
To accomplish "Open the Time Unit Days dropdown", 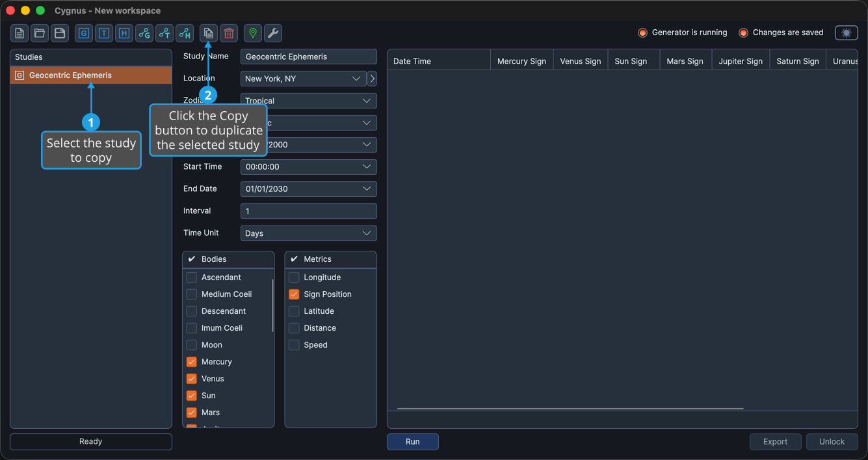I will [x=309, y=233].
